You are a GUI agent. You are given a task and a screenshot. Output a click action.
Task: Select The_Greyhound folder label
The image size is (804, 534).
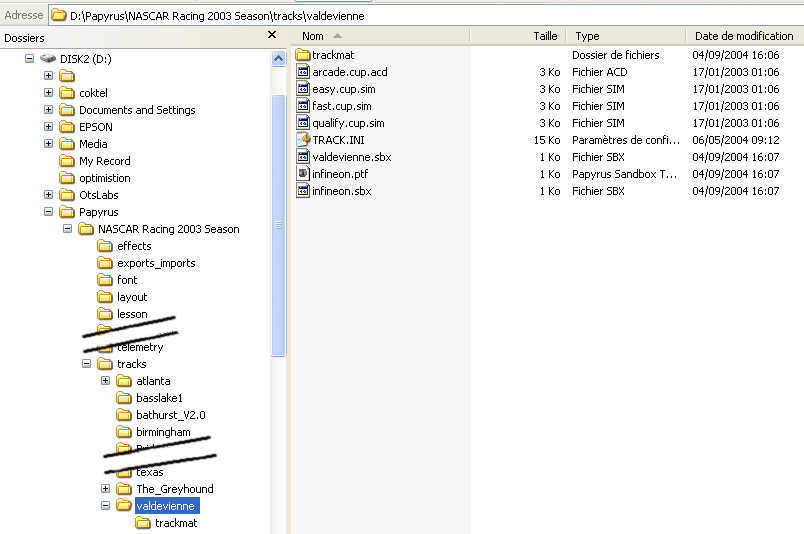click(175, 489)
